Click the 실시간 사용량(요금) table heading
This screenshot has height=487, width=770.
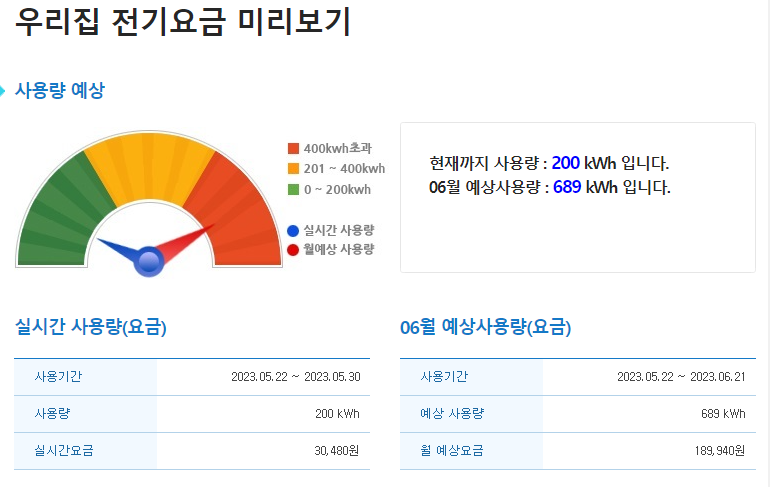point(91,327)
